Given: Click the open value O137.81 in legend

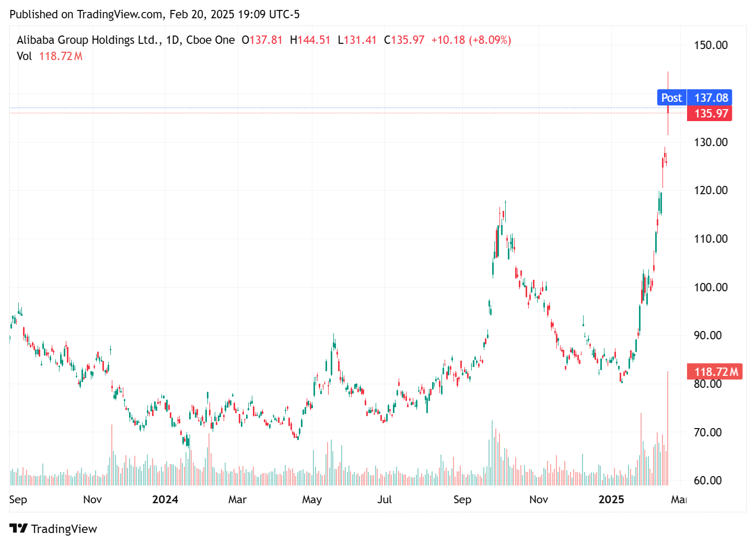Looking at the screenshot, I should tap(262, 40).
